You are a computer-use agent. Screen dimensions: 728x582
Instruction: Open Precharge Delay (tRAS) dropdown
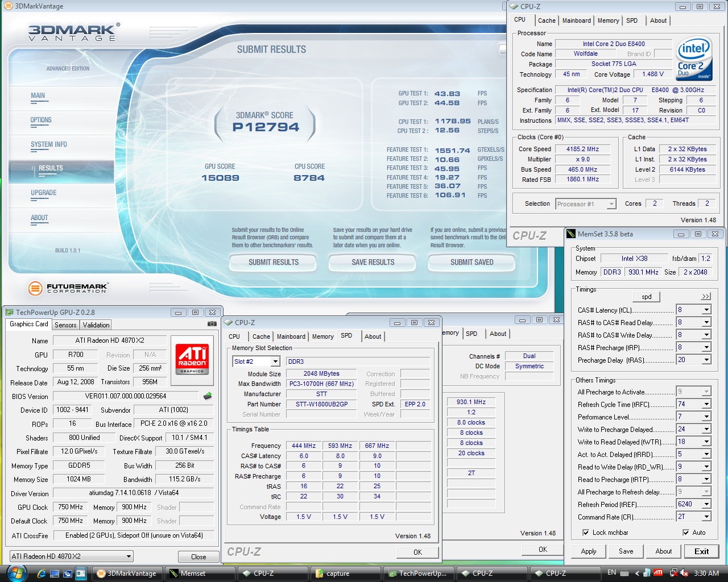coord(706,360)
